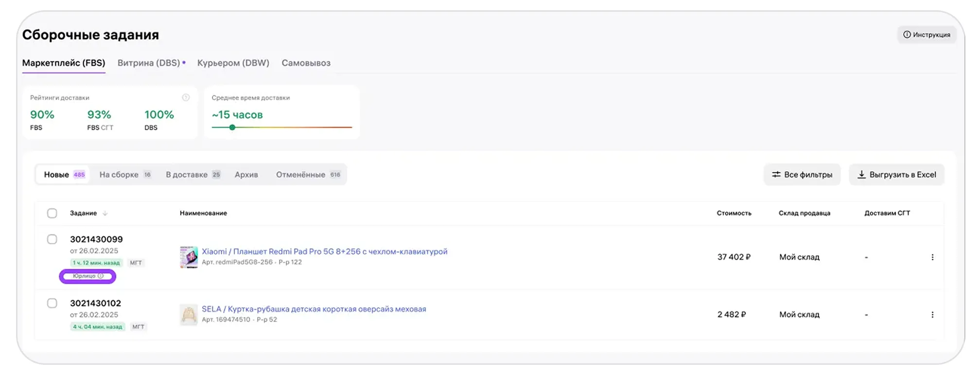Open the three-dot menu for order 3021430102
Screen dimensions: 980x375
[932, 315]
